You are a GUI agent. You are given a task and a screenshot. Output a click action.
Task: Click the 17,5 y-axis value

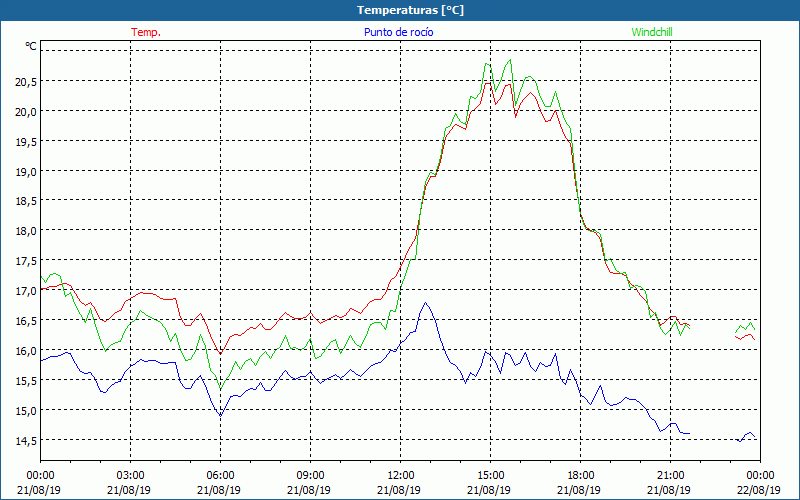25,261
